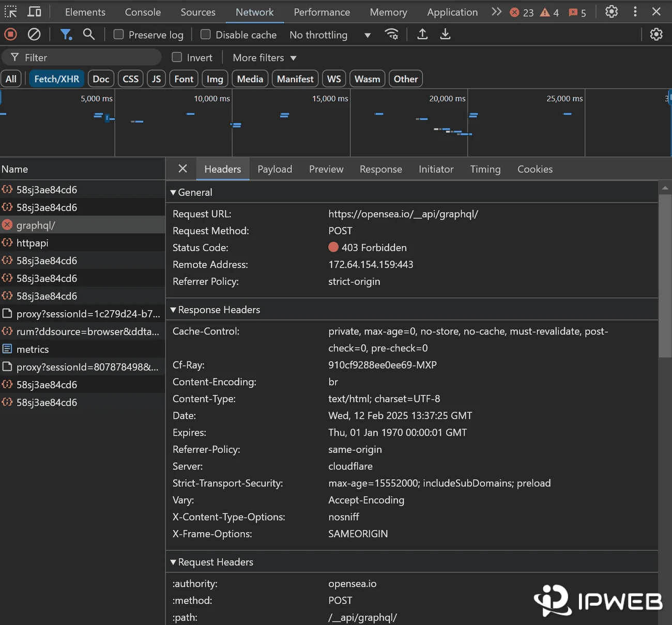Open the Initiator tab
672x625 pixels.
tap(436, 169)
